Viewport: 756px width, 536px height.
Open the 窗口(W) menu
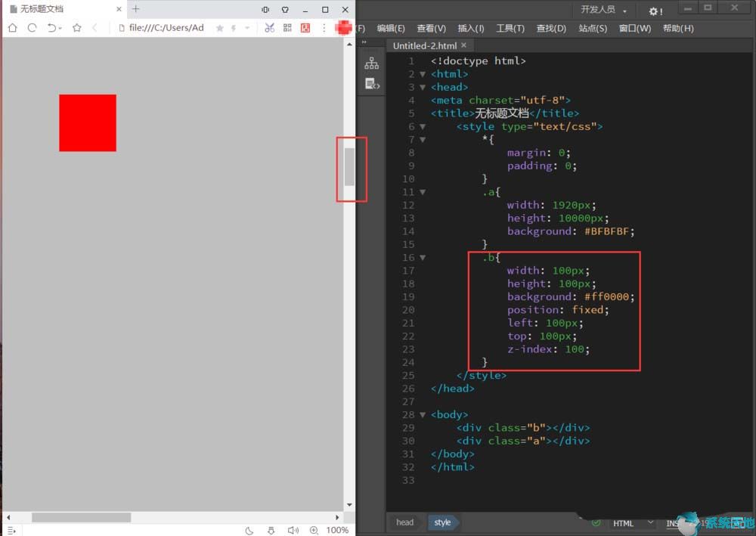635,29
